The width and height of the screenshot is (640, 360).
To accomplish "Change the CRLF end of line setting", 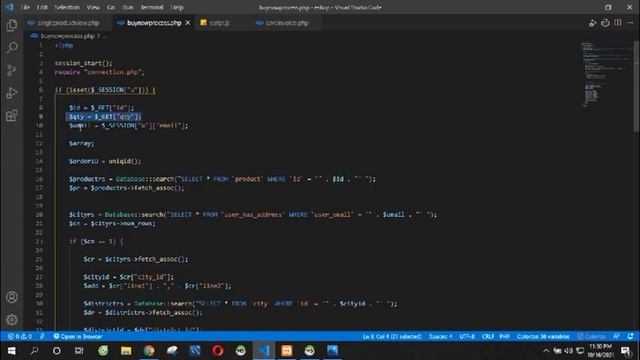I will click(x=488, y=336).
